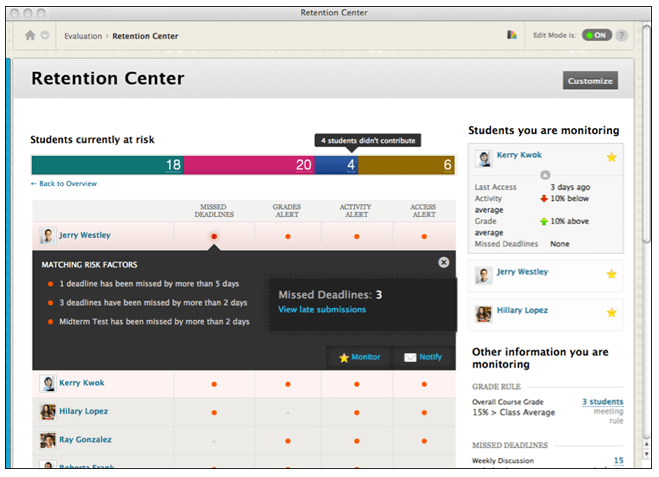Open the 15 Weekly Discussion link
The width and height of the screenshot is (659, 477).
click(618, 461)
